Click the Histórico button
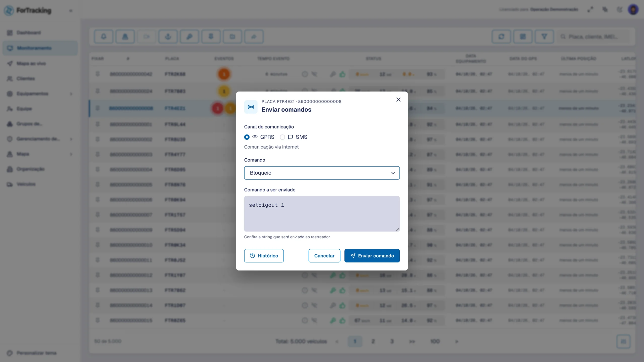This screenshot has height=362, width=644. [264, 256]
